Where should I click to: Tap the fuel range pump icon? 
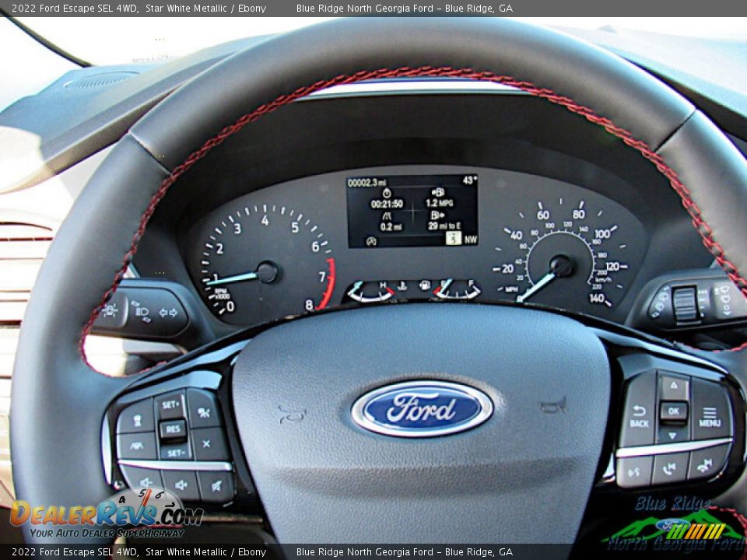tap(437, 215)
